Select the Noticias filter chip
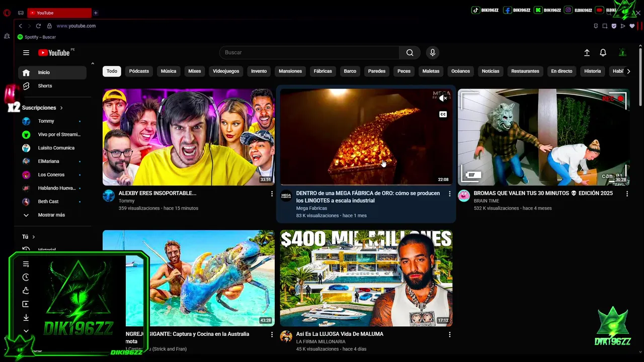The image size is (644, 362). 491,71
